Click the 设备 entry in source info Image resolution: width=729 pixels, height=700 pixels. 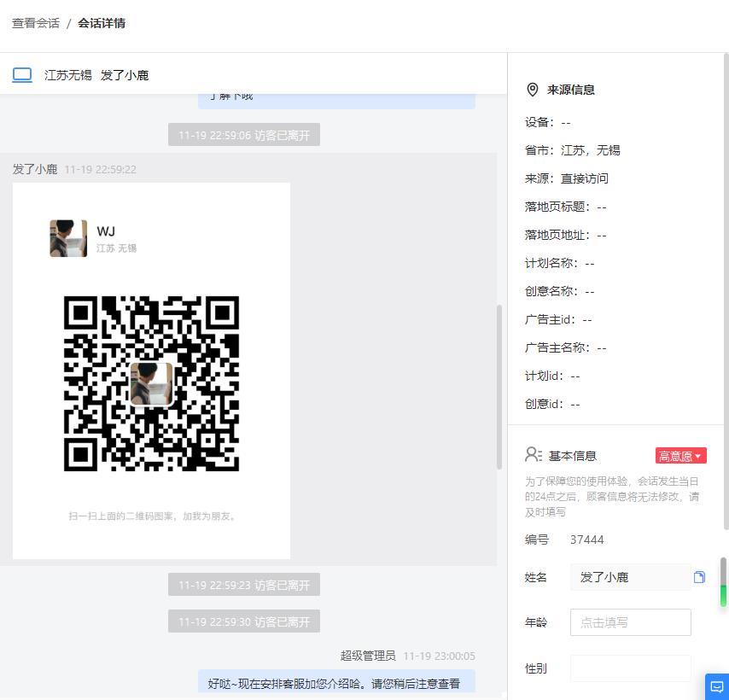547,122
